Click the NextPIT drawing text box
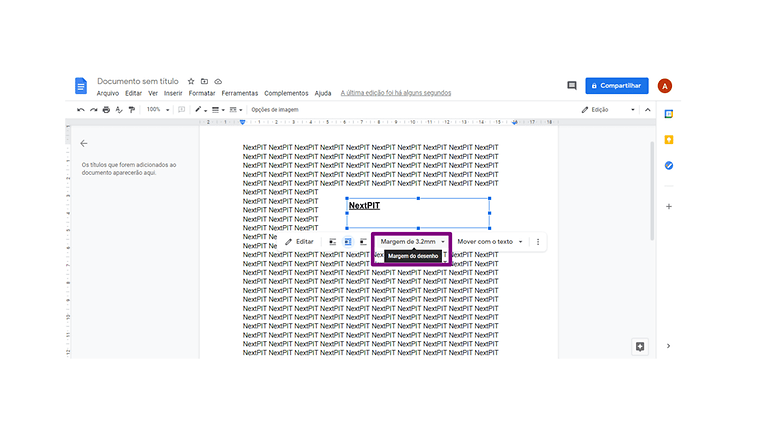The width and height of the screenshot is (782, 440). [418, 214]
